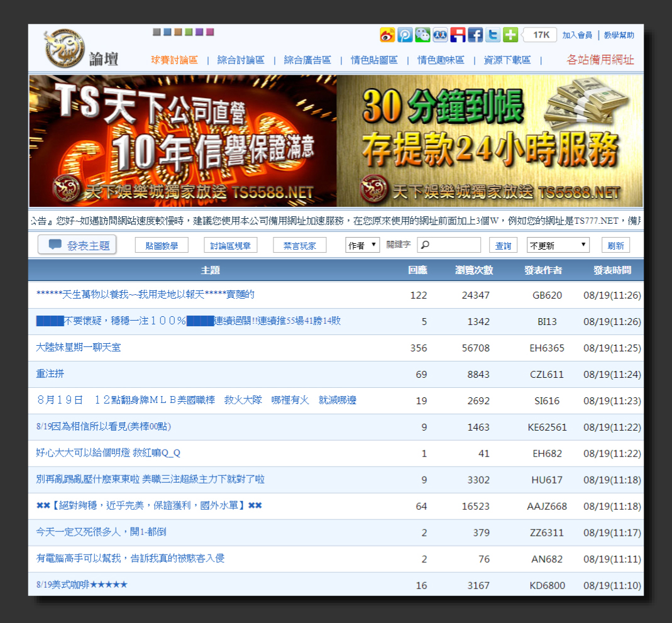The image size is (672, 623).
Task: Open thread 今天一定又死很多人
Action: click(x=101, y=532)
